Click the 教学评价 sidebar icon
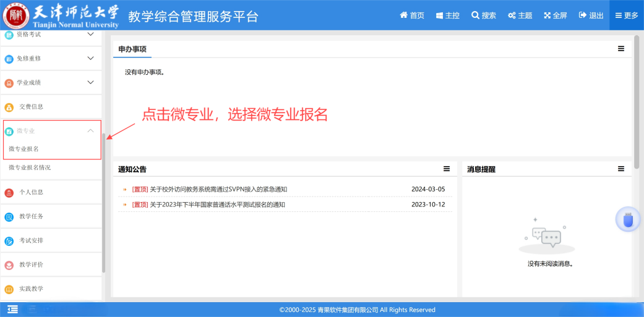Viewport: 644px width, 317px height. pyautogui.click(x=9, y=265)
